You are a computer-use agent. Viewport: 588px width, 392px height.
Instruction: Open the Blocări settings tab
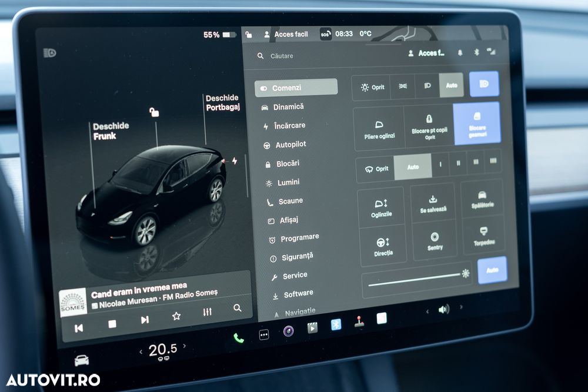(x=282, y=164)
